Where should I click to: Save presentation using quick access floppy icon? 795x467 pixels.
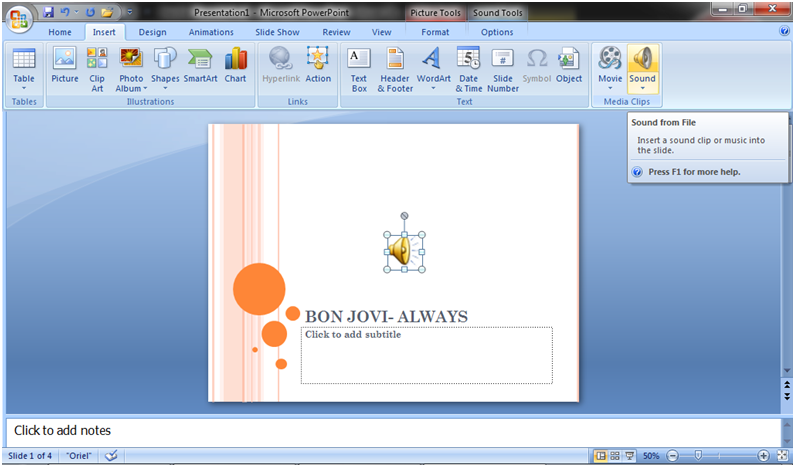pyautogui.click(x=48, y=12)
